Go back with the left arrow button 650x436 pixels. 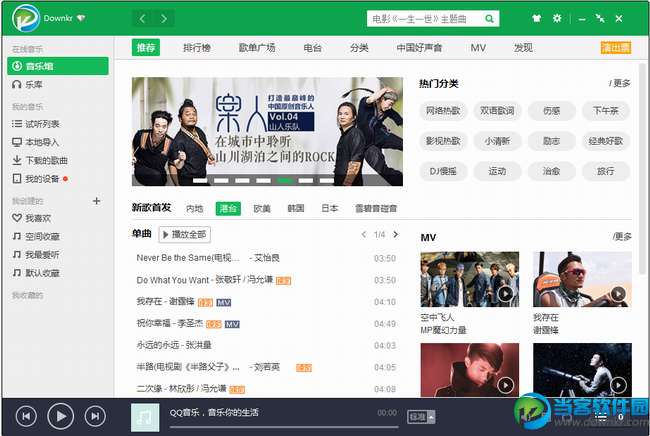[x=143, y=19]
